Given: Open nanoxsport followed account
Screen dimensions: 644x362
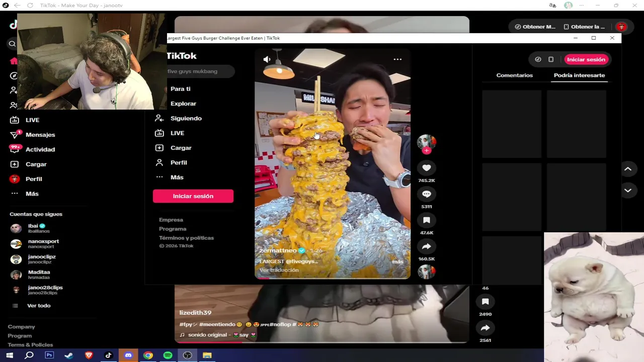Looking at the screenshot, I should 35,244.
